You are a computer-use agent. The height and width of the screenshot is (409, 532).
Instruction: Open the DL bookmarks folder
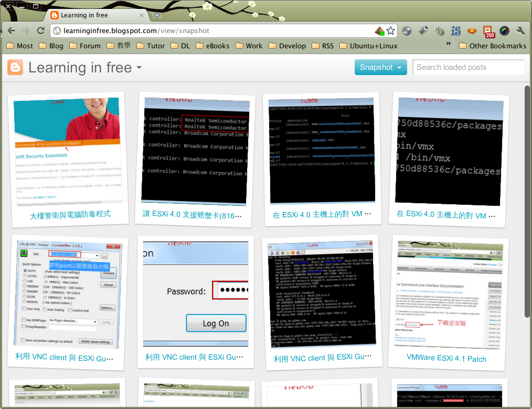pos(180,46)
